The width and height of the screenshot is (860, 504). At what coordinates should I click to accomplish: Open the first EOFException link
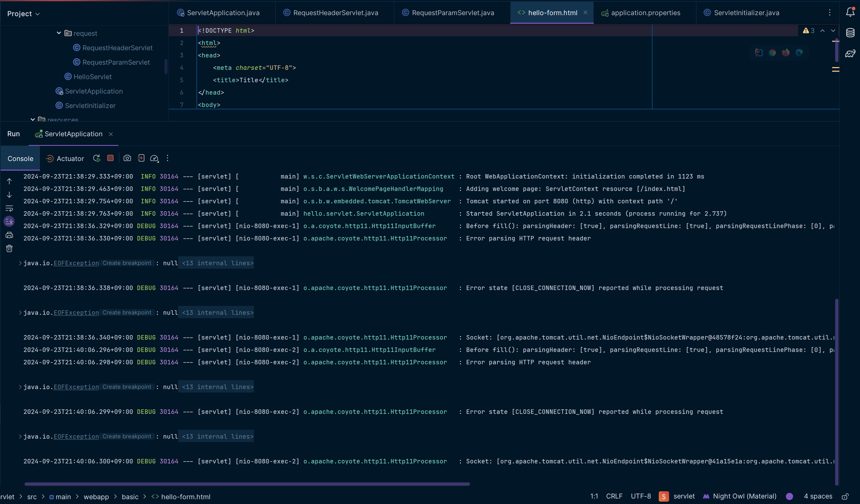pos(76,263)
